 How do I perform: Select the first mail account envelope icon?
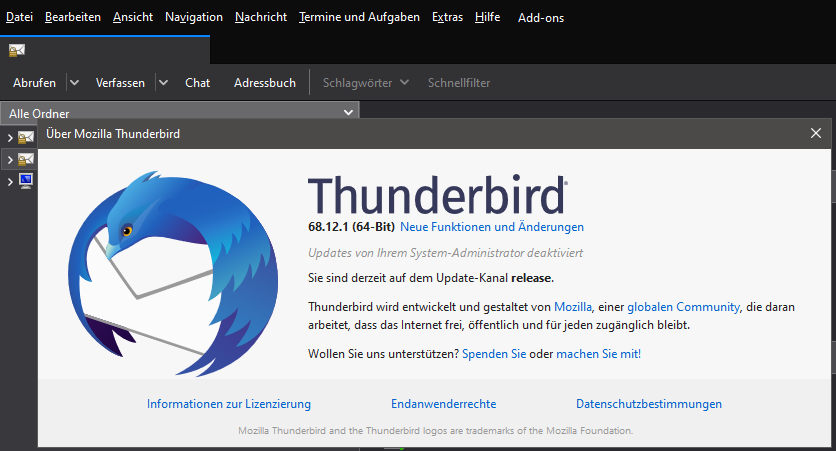26,138
